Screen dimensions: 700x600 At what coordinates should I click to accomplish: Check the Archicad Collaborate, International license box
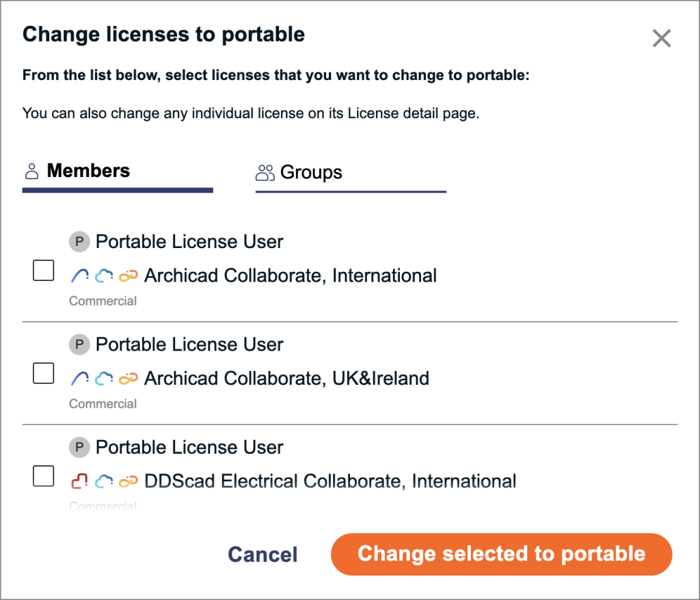pos(44,271)
